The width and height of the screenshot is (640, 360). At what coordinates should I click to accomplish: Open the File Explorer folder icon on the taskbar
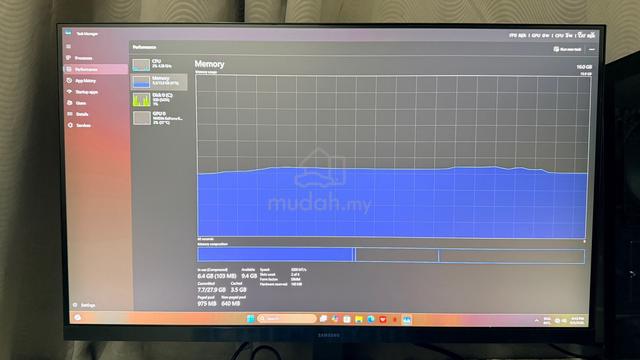(x=359, y=319)
